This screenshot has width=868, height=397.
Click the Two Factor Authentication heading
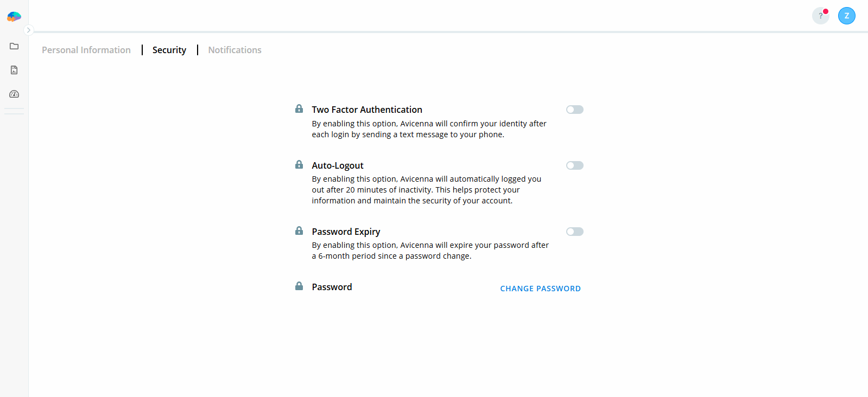367,110
